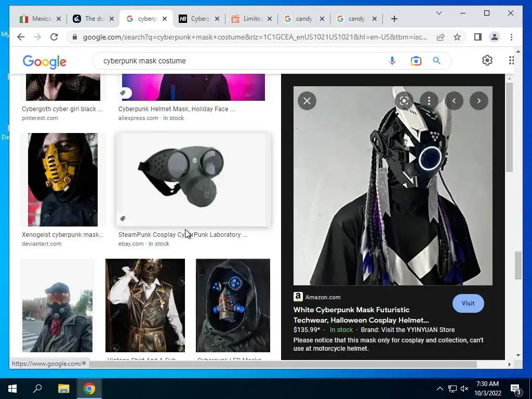Image resolution: width=532 pixels, height=399 pixels.
Task: Show hidden system tray icons
Action: [440, 389]
